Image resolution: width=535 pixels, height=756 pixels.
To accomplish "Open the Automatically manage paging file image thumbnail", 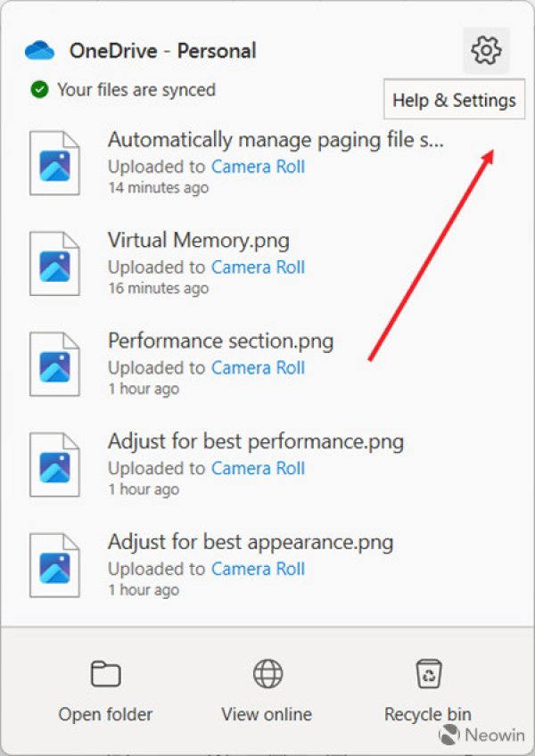I will [x=54, y=163].
